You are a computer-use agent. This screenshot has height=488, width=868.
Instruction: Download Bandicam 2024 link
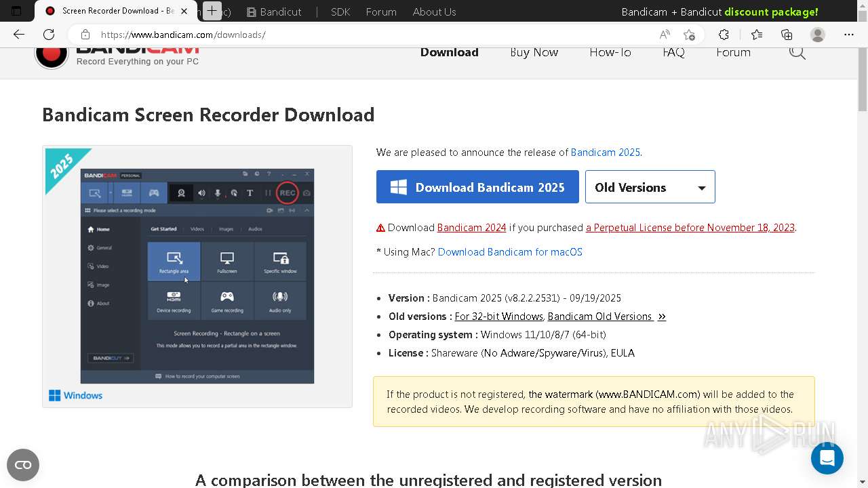coord(471,228)
